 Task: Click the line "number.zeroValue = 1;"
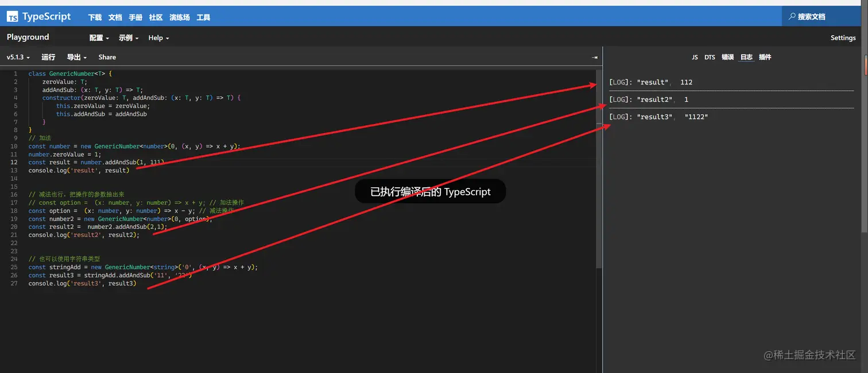pos(65,154)
